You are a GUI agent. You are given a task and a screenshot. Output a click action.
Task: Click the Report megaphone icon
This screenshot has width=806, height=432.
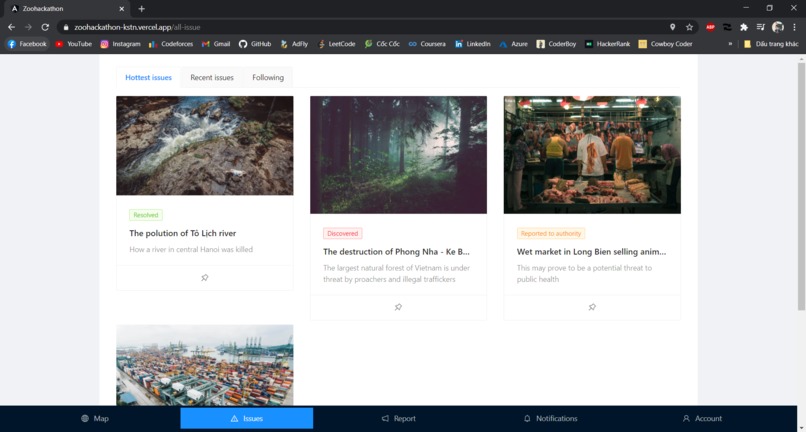click(x=386, y=419)
